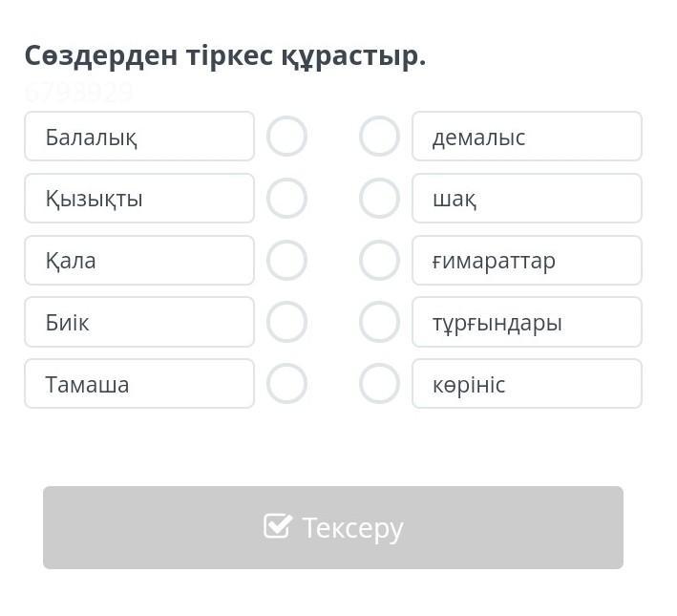This screenshot has width=677, height=616.
Task: Click the checkmark icon on Тексеру button
Action: click(x=277, y=526)
